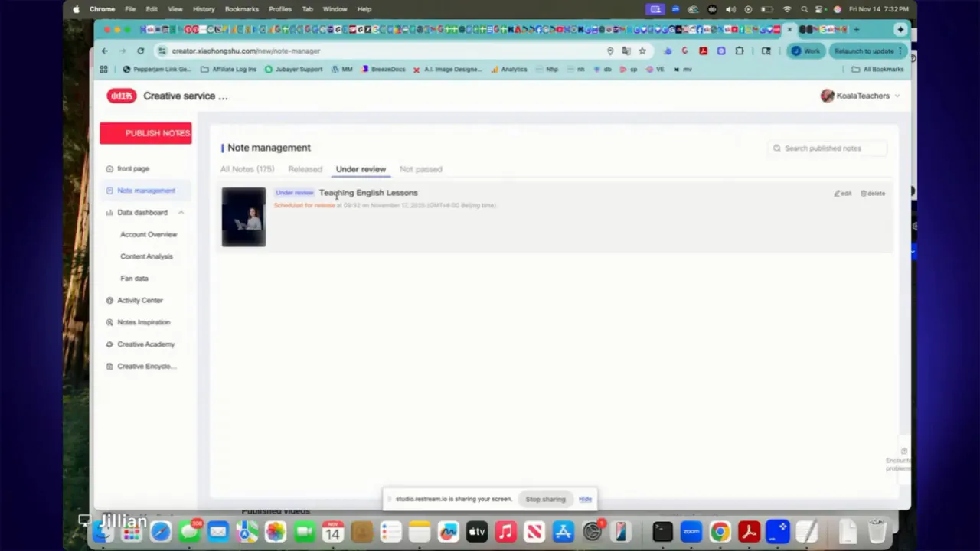The width and height of the screenshot is (980, 551).
Task: Open the Chrome Edit menu
Action: pos(152,9)
